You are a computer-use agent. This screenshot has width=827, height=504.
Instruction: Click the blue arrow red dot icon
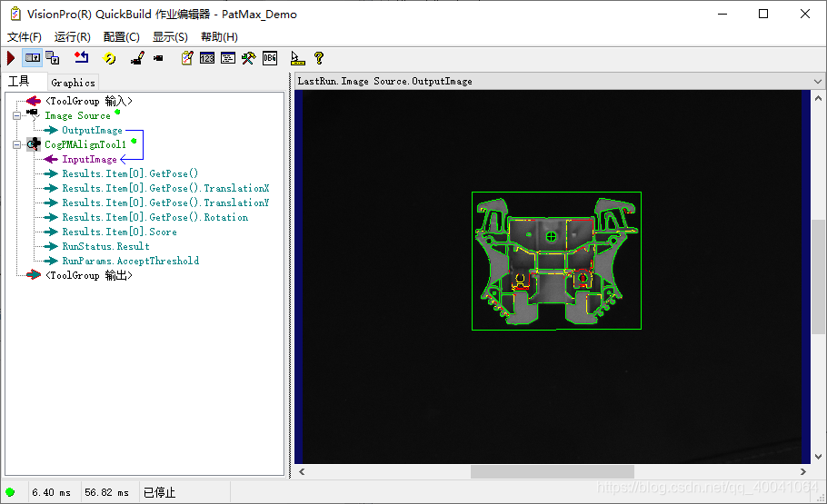(x=81, y=58)
